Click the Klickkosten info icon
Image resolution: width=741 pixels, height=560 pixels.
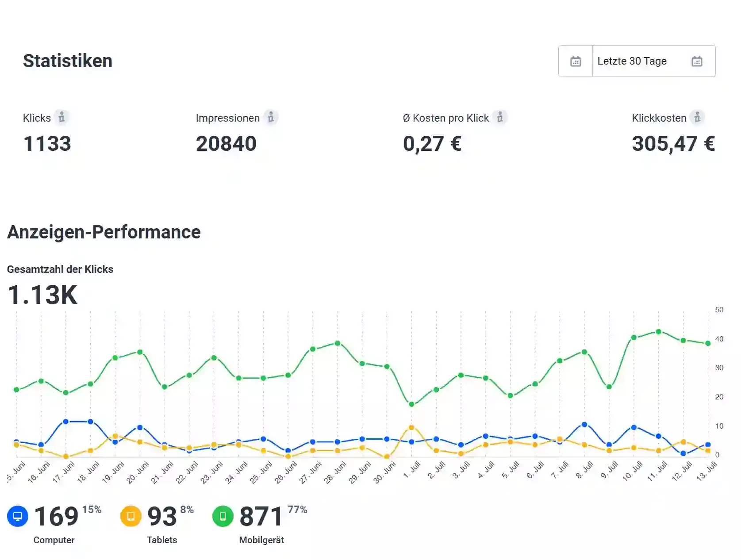697,118
